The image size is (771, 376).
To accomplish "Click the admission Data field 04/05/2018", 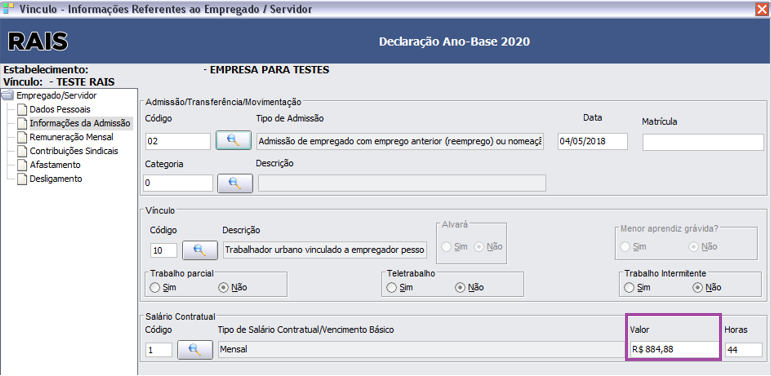I will (593, 141).
